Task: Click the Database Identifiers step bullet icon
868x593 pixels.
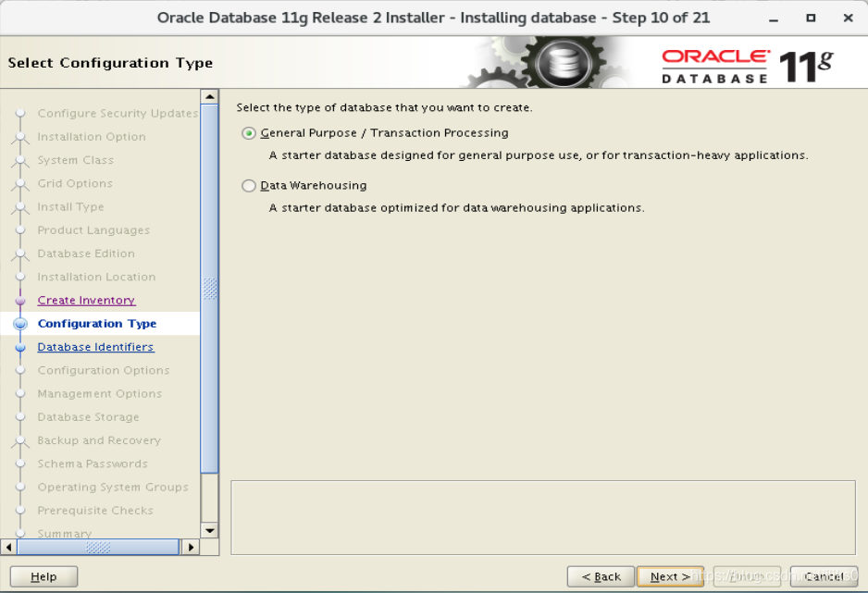Action: [20, 348]
